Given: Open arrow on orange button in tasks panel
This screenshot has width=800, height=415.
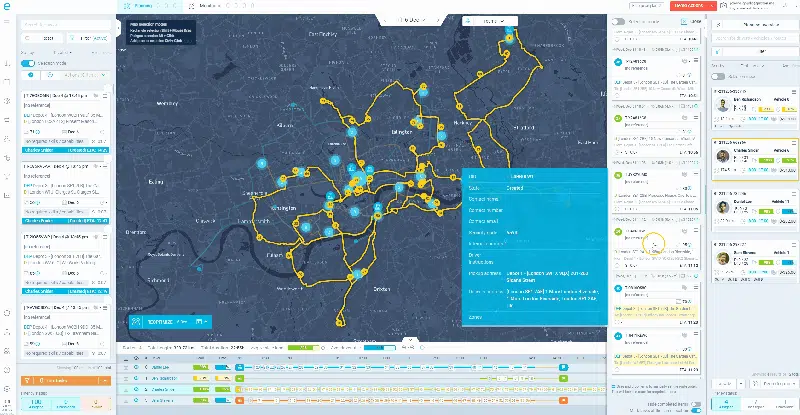Looking at the screenshot, I should tap(105, 380).
